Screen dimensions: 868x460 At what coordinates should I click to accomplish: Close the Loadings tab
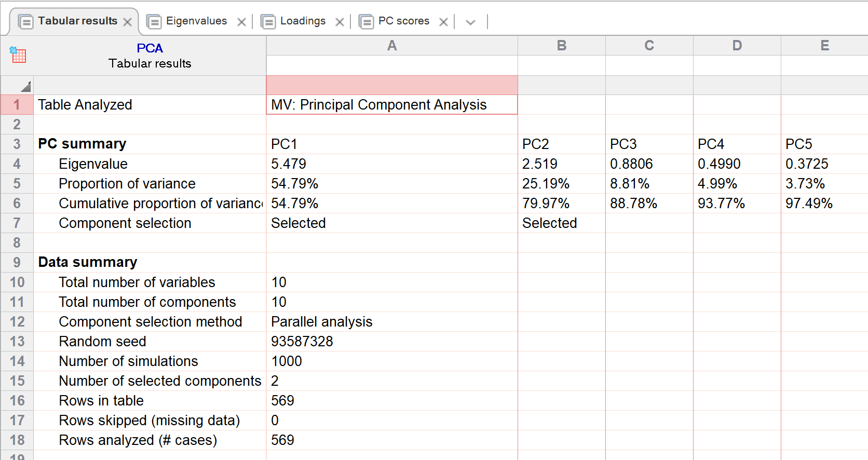[340, 22]
